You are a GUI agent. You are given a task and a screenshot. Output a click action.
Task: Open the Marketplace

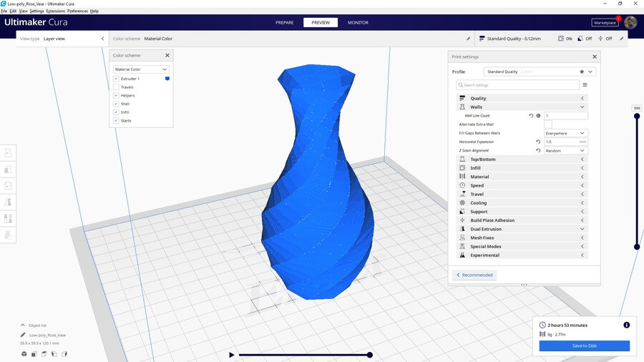pyautogui.click(x=605, y=23)
